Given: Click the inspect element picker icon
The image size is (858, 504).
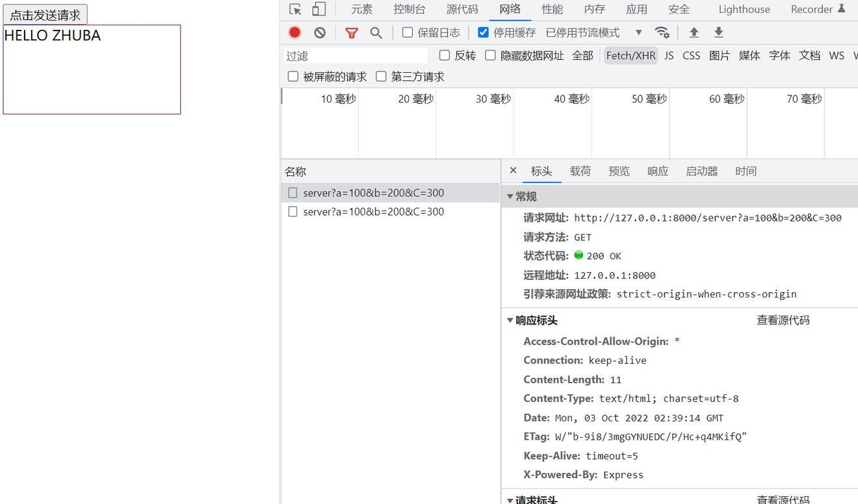Looking at the screenshot, I should [295, 9].
